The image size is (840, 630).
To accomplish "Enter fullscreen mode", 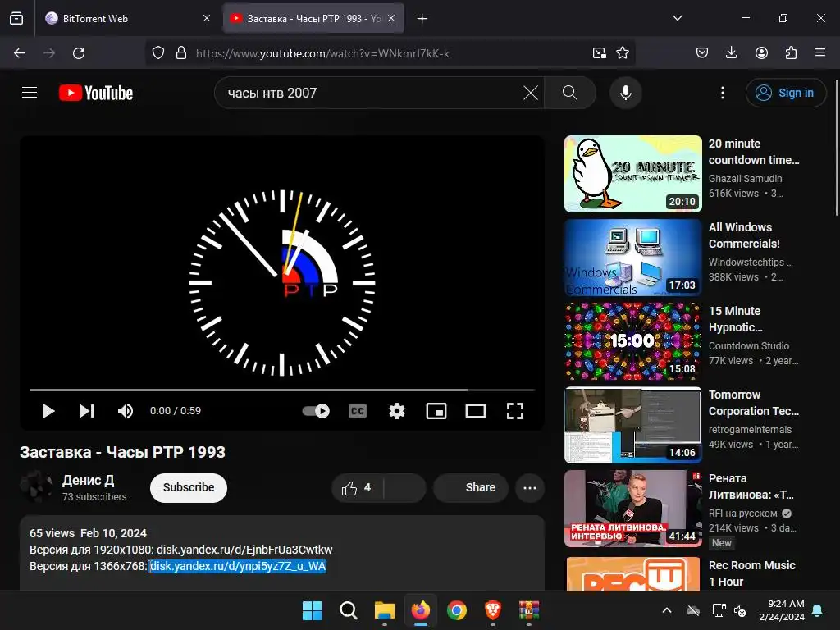I will coord(515,411).
